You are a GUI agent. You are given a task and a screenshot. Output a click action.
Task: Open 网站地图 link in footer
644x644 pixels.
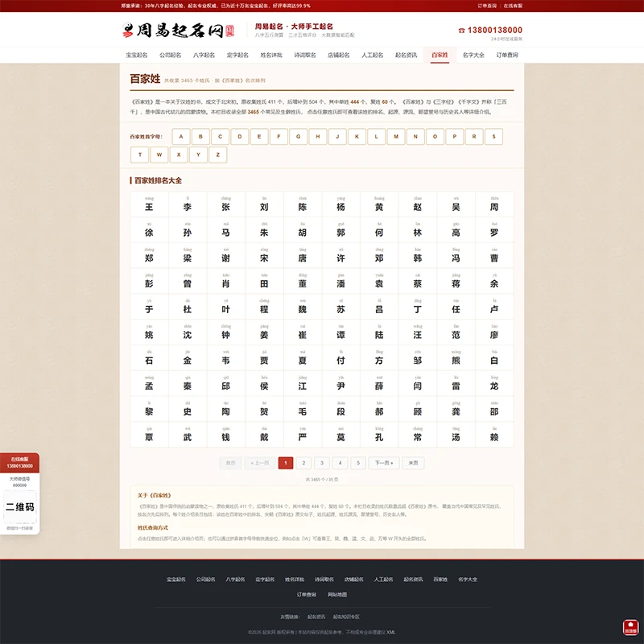pos(337,594)
